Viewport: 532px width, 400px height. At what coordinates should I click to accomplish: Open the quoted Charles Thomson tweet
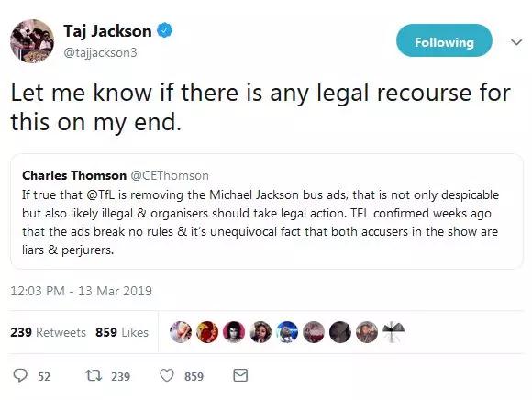click(267, 212)
